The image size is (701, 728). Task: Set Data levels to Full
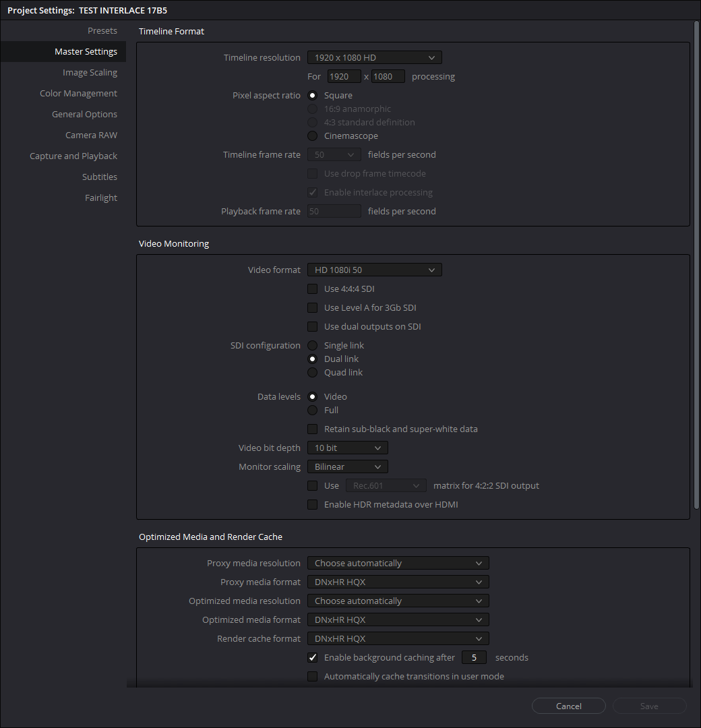(x=313, y=410)
